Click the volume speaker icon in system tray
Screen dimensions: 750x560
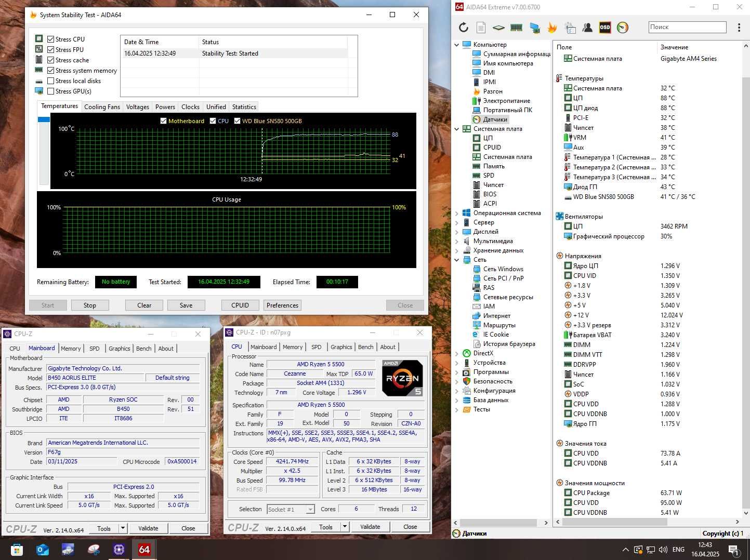tap(663, 549)
